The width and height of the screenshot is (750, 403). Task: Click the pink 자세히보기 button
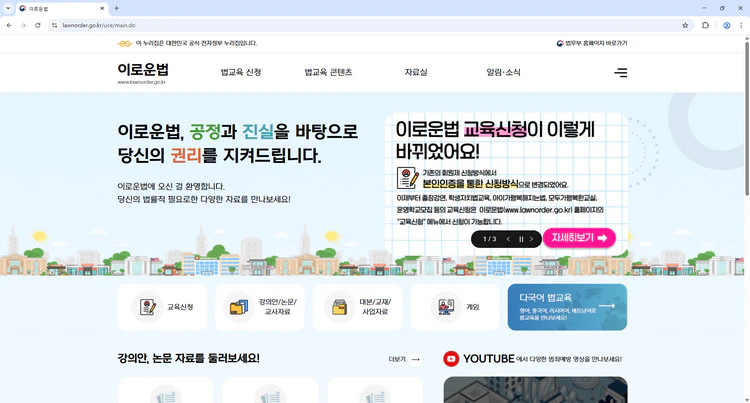579,238
